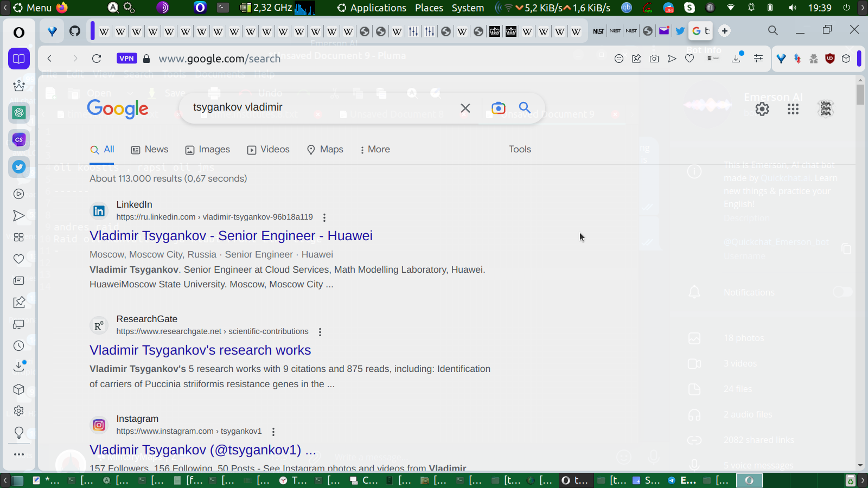Open the clock showing 19:39

(820, 8)
